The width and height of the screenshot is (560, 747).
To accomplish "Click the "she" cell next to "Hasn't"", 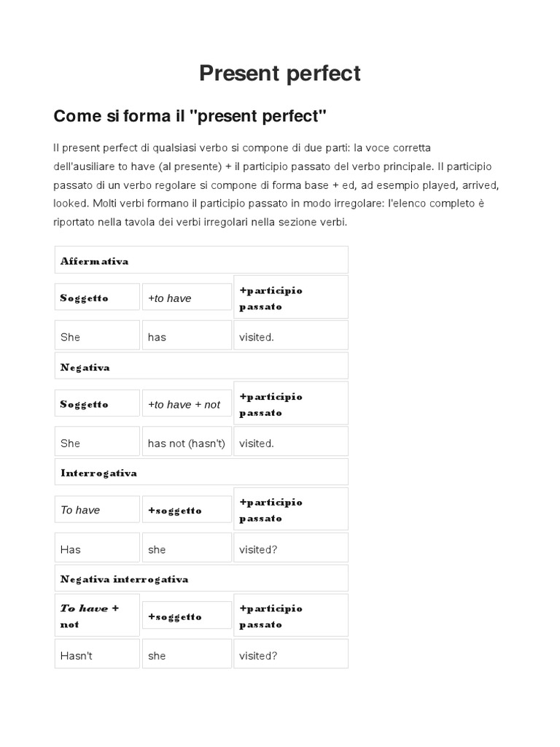I will (x=187, y=655).
